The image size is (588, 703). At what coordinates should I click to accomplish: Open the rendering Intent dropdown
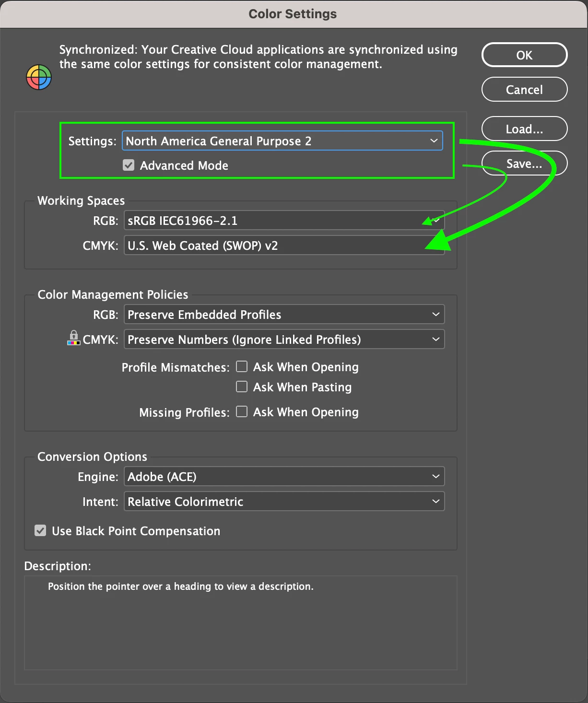(x=284, y=502)
